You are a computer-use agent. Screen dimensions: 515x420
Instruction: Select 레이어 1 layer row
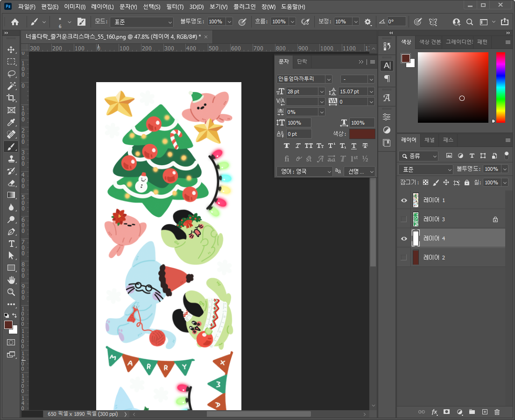pyautogui.click(x=451, y=200)
